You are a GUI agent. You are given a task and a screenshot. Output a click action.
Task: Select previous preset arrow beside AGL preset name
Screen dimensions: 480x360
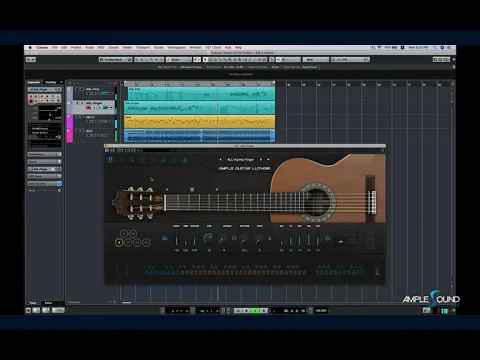(x=220, y=160)
